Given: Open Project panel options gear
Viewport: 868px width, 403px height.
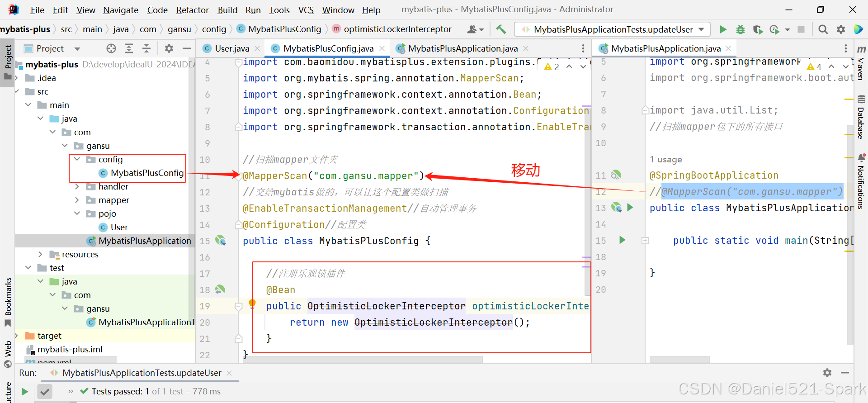Looking at the screenshot, I should [x=169, y=48].
